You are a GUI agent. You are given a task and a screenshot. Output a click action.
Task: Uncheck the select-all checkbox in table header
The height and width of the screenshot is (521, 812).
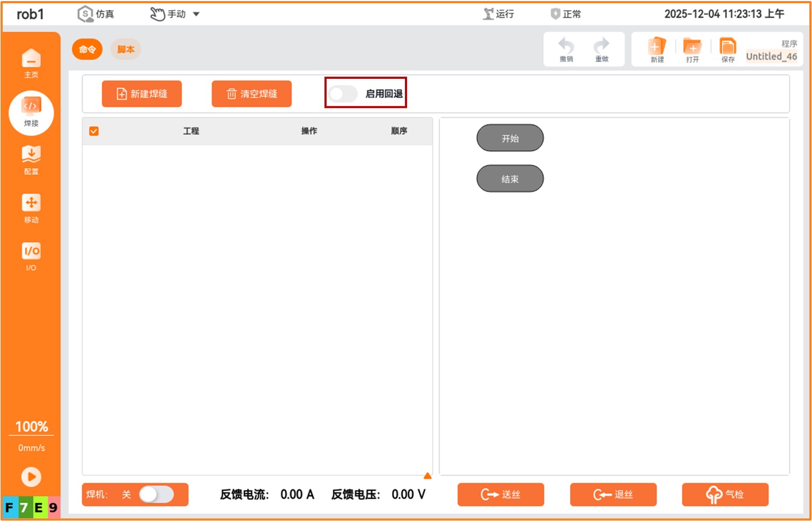94,131
